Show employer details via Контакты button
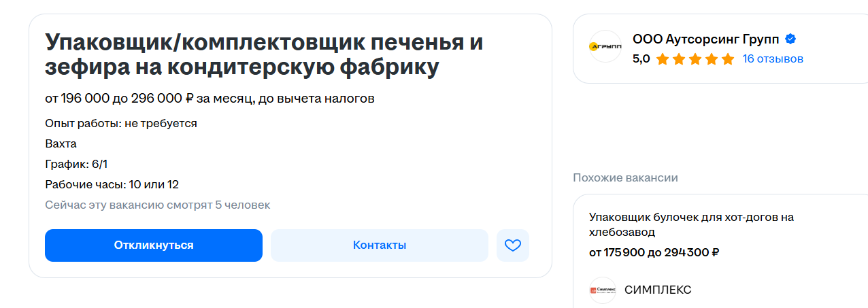The width and height of the screenshot is (868, 308). click(379, 245)
